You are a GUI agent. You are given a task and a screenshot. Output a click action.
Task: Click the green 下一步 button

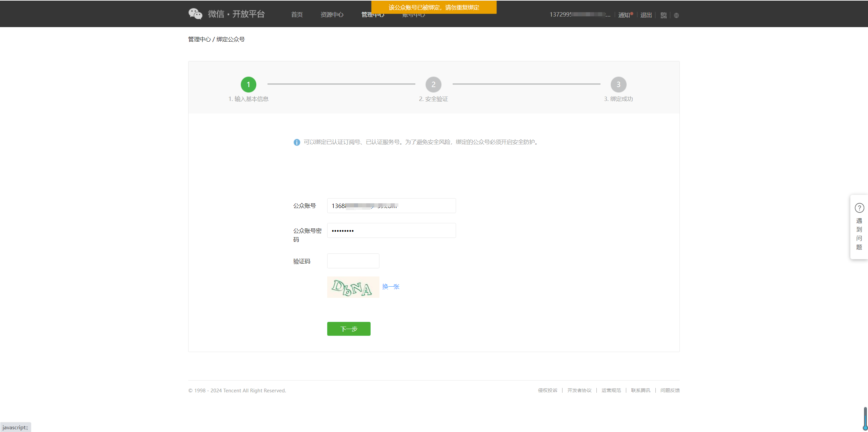point(349,329)
